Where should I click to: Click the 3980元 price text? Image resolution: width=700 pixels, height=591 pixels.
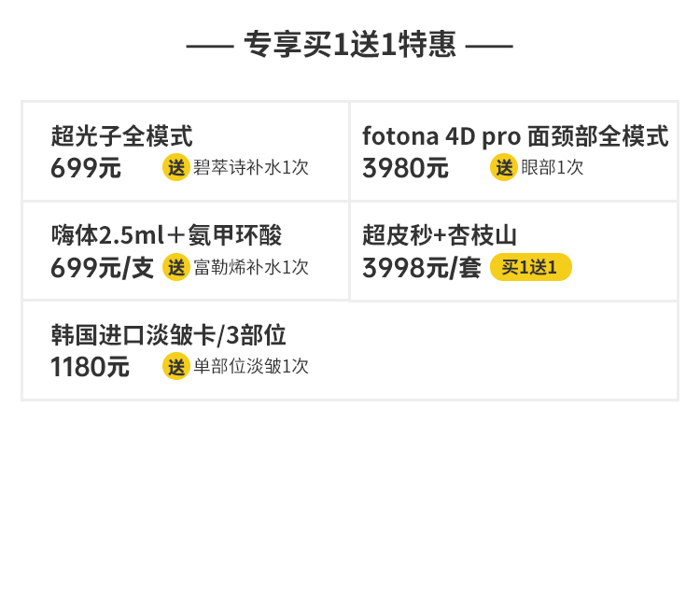[405, 169]
